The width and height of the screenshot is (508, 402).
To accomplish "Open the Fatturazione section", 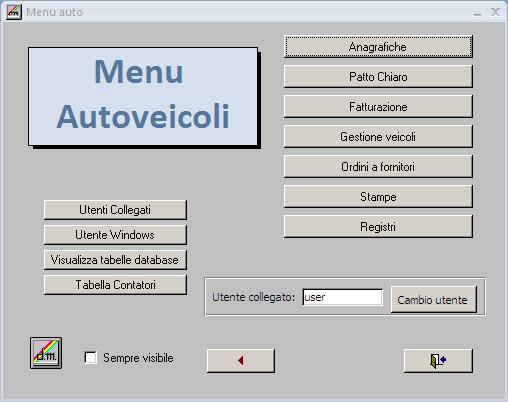I will click(378, 107).
